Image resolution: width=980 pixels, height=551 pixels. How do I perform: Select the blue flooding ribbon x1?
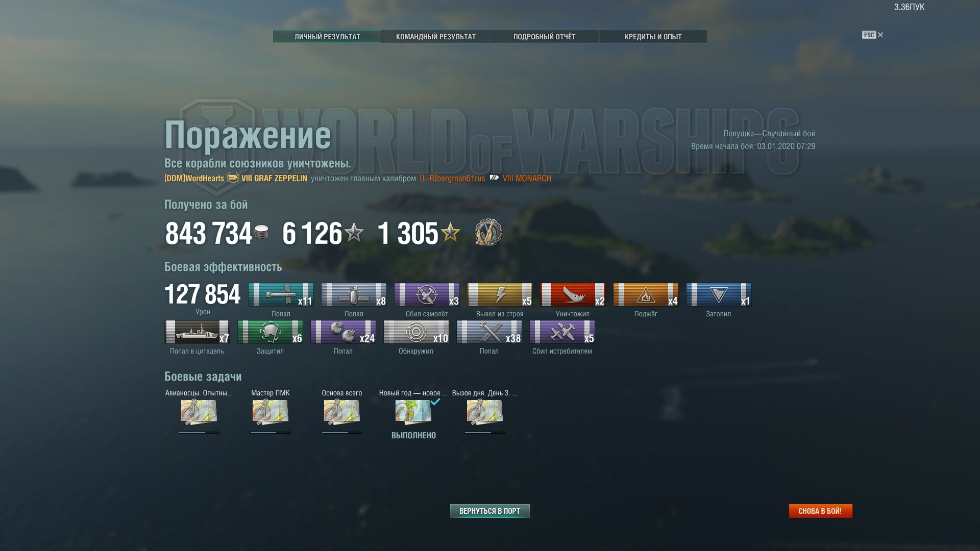pyautogui.click(x=719, y=295)
